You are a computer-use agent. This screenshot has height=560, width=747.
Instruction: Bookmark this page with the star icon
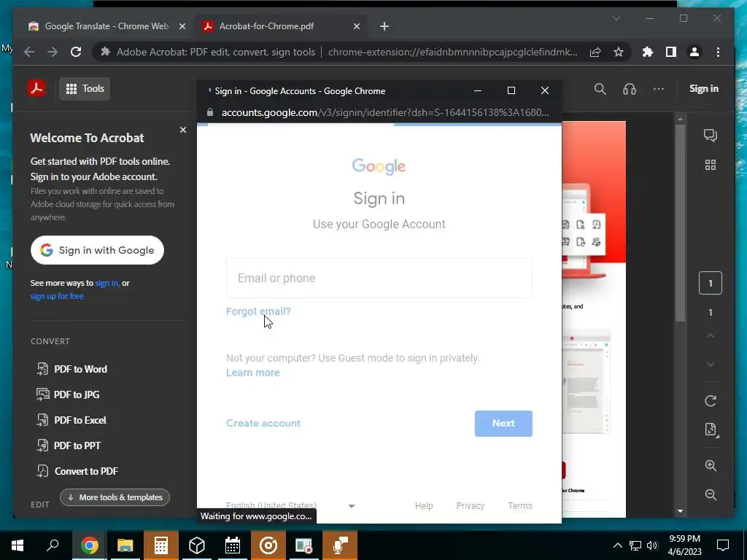point(619,52)
